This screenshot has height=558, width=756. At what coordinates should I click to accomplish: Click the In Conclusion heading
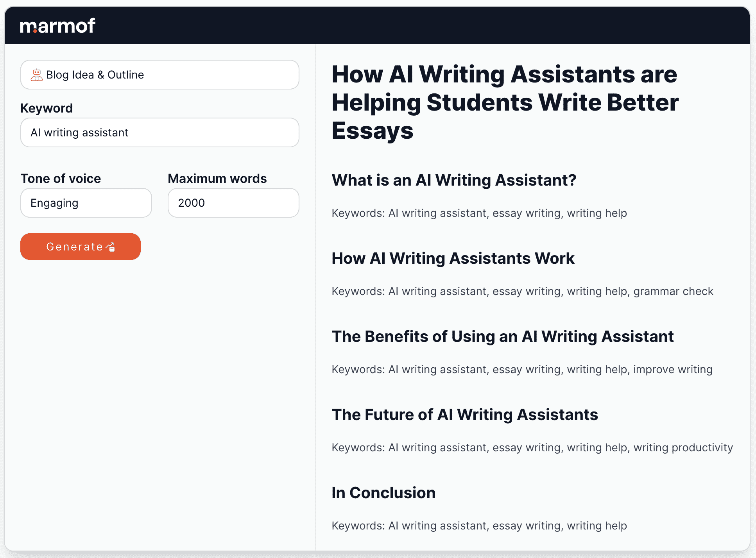click(x=383, y=493)
